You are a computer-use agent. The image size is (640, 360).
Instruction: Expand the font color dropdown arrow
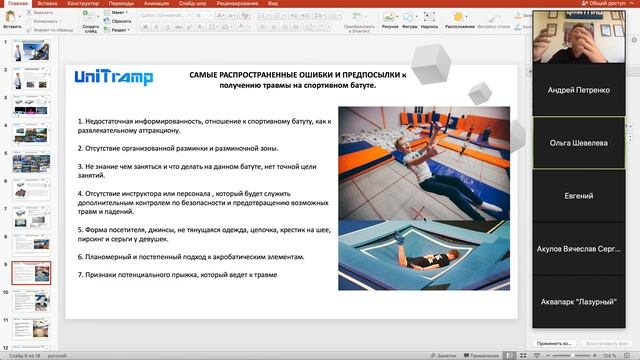[x=249, y=27]
